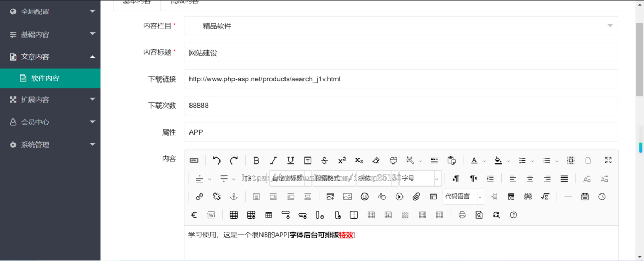The image size is (644, 261).
Task: Open unordered list style dropdown arrow
Action: click(x=557, y=161)
